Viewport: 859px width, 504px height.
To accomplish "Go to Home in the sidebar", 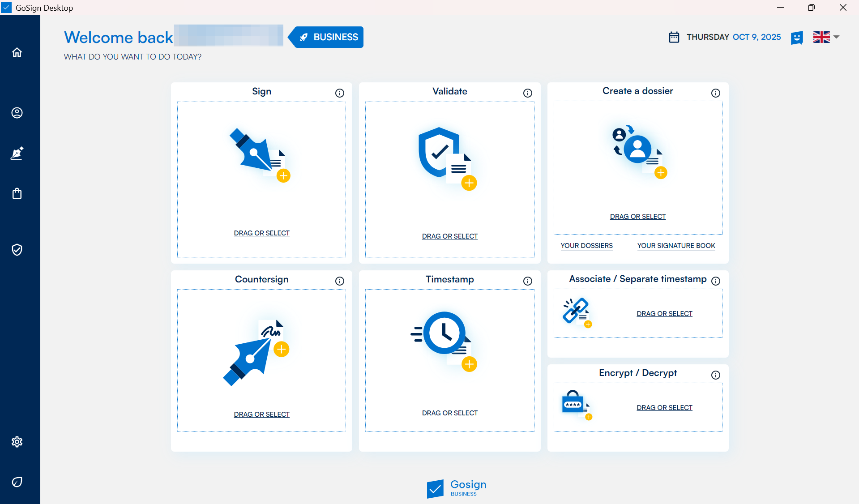I will (x=17, y=52).
